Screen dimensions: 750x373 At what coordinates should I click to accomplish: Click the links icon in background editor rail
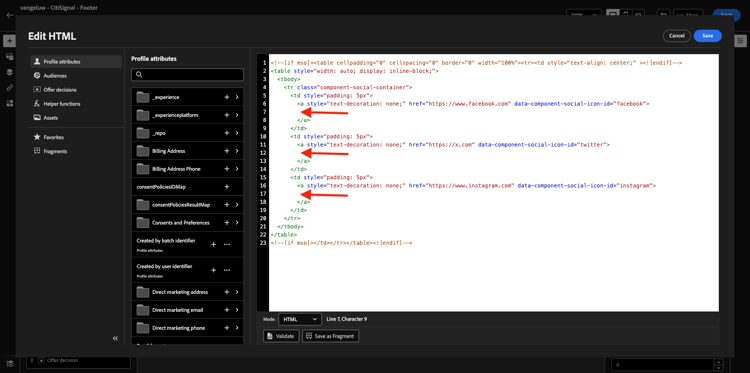coord(10,88)
